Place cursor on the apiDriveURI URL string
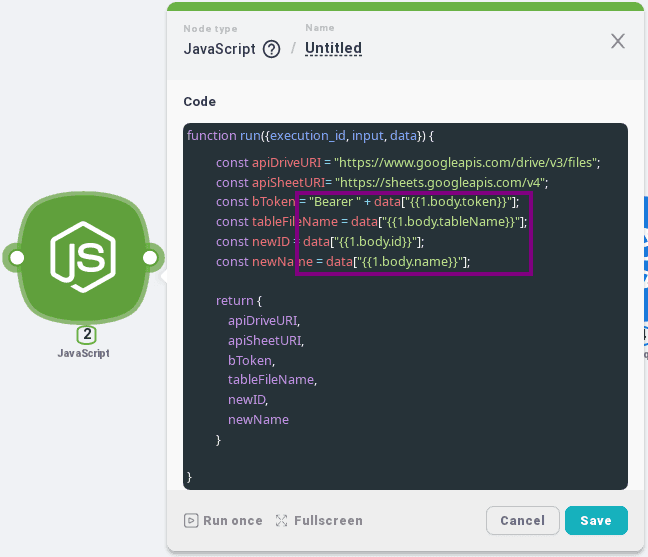 click(466, 161)
